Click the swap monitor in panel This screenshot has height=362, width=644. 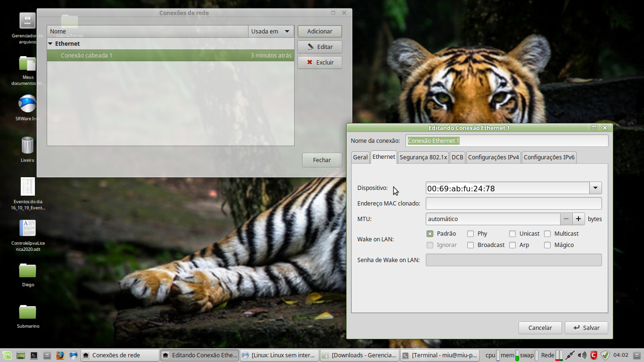529,355
